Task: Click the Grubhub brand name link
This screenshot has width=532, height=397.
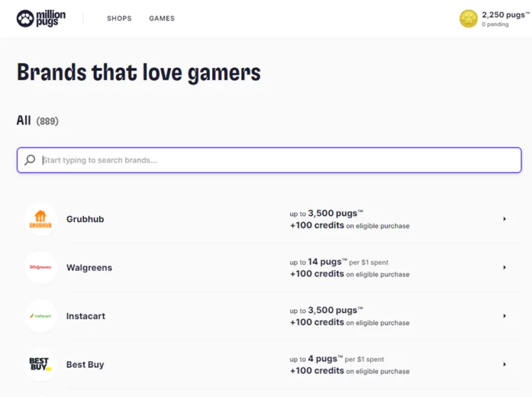Action: coord(85,219)
